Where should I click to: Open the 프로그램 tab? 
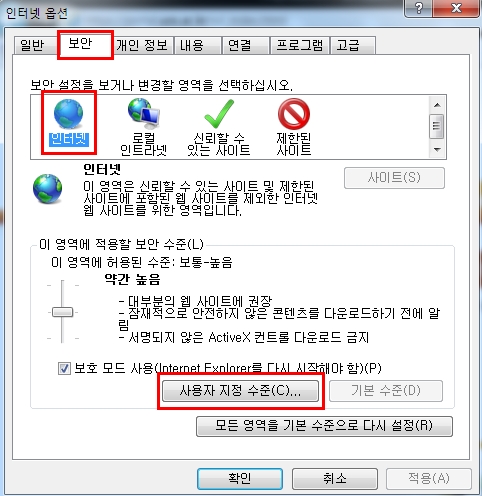click(300, 45)
